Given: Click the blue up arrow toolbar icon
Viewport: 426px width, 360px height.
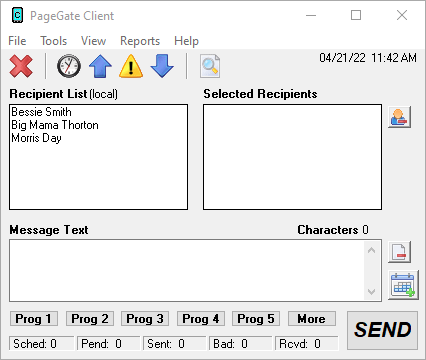Looking at the screenshot, I should click(x=100, y=66).
